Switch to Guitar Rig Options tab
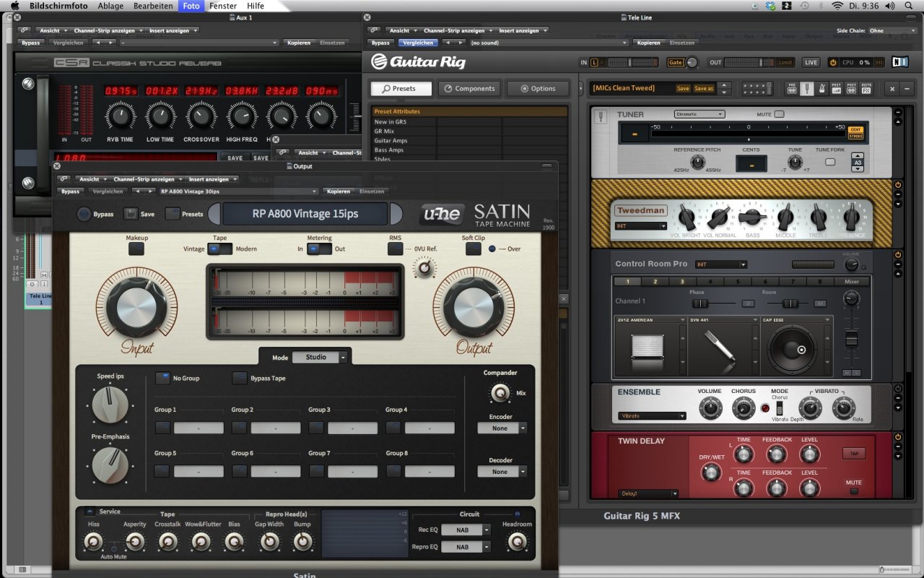This screenshot has height=578, width=924. coord(538,88)
